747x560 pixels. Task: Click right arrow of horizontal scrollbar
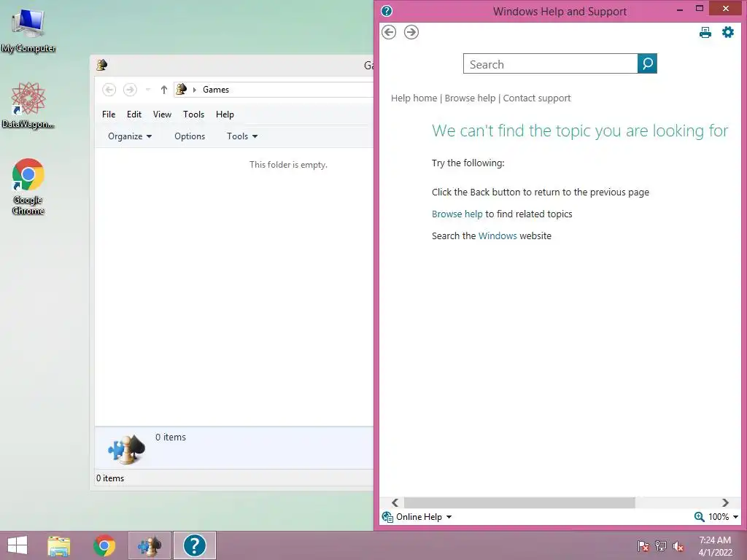[725, 502]
